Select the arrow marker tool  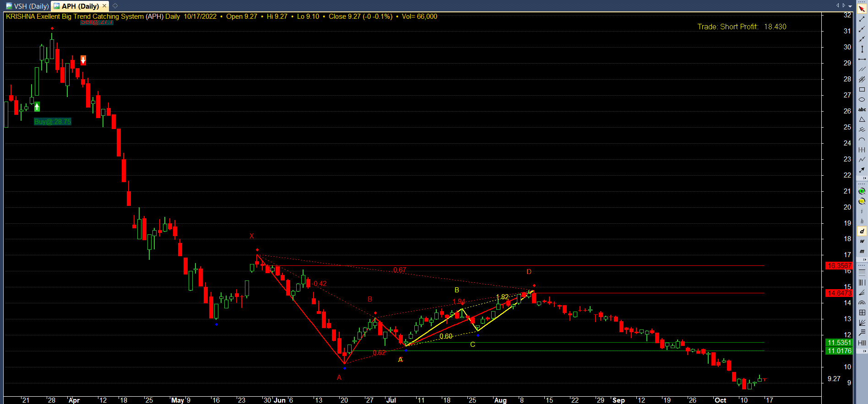[x=862, y=170]
